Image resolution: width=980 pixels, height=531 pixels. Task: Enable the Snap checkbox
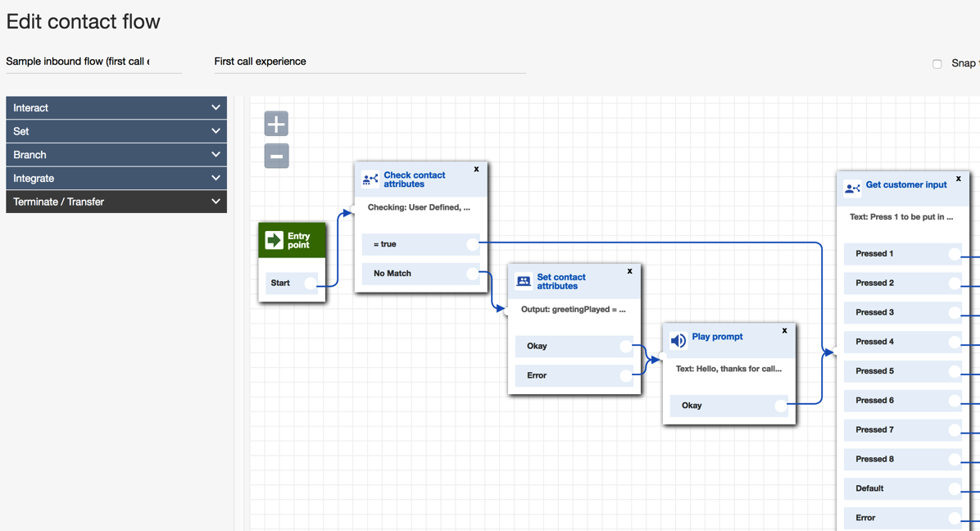pos(937,64)
